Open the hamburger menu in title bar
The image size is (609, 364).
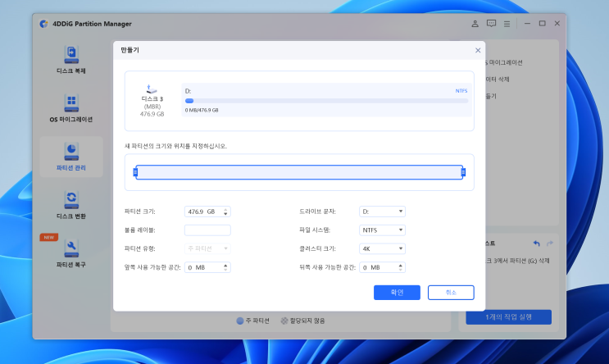tap(507, 24)
